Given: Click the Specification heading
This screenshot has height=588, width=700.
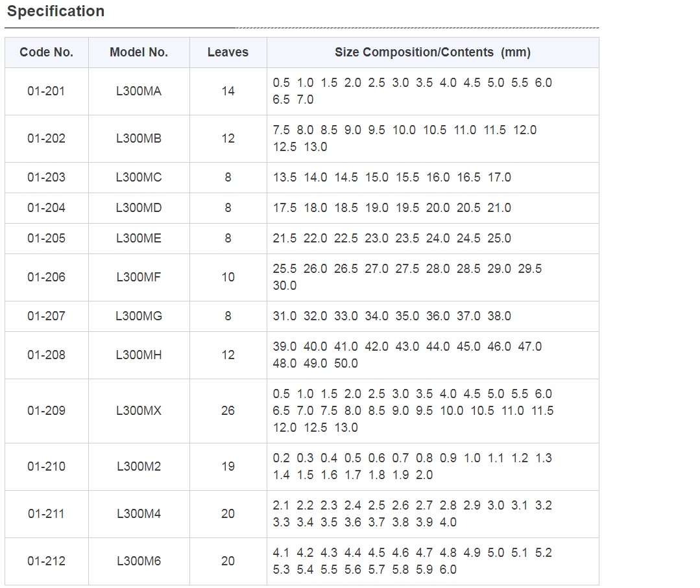Looking at the screenshot, I should click(56, 12).
